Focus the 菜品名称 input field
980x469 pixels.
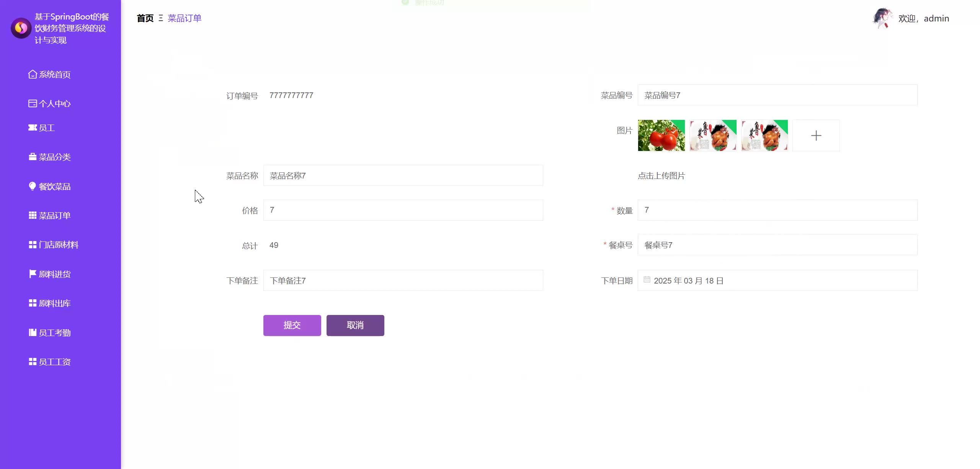click(403, 175)
